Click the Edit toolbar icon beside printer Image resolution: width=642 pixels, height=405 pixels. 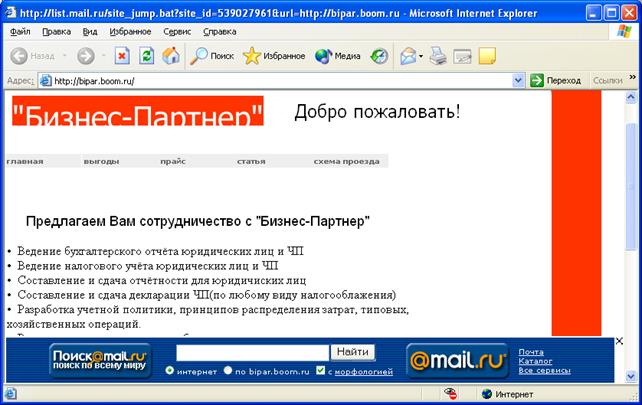pyautogui.click(x=462, y=57)
